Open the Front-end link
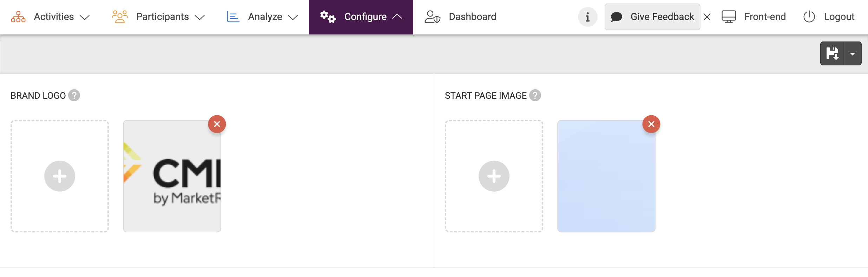 (x=754, y=17)
